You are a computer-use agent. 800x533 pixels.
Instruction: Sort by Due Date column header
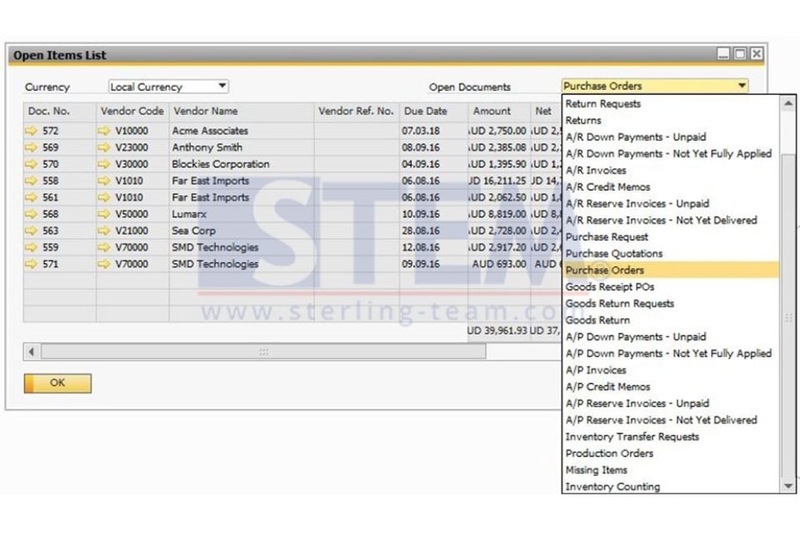pyautogui.click(x=425, y=111)
